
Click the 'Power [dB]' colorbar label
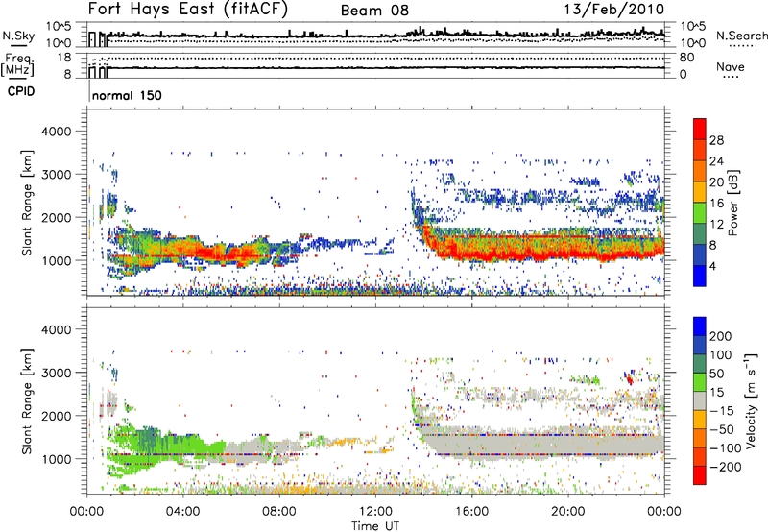click(x=732, y=203)
